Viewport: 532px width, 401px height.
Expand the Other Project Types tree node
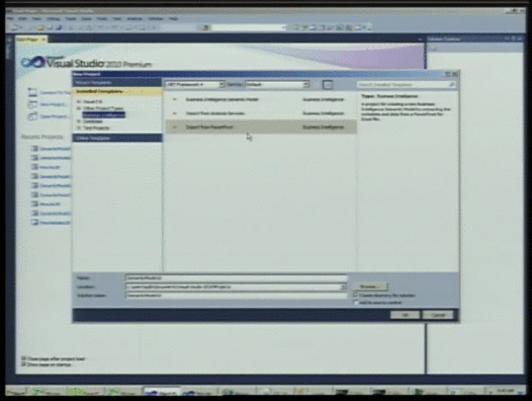[79, 108]
